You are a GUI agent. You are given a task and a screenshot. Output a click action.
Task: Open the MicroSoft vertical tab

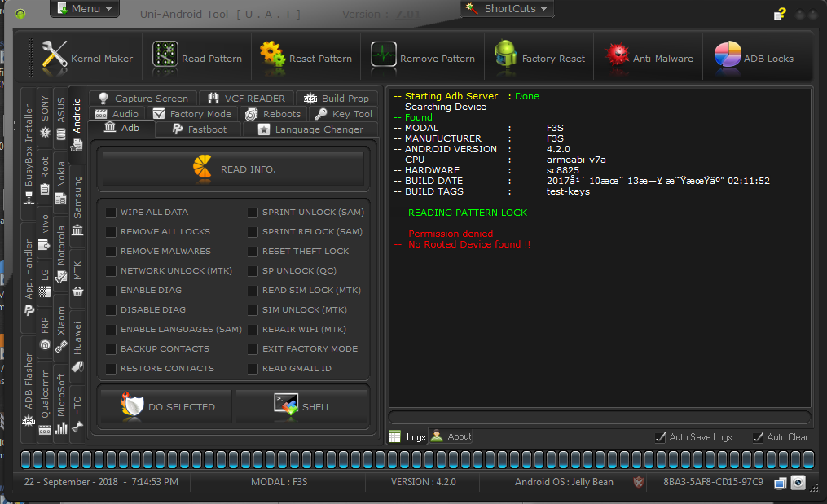[61, 403]
